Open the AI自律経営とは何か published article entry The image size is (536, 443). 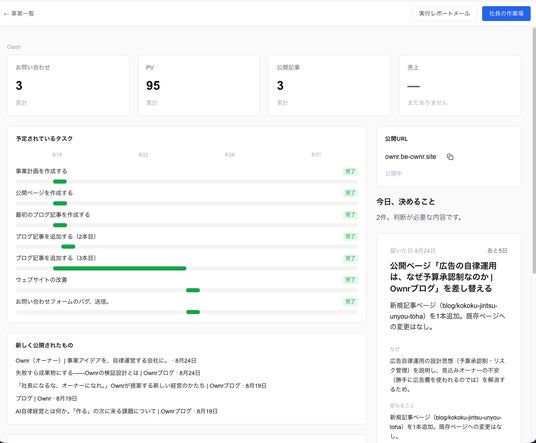(x=116, y=411)
